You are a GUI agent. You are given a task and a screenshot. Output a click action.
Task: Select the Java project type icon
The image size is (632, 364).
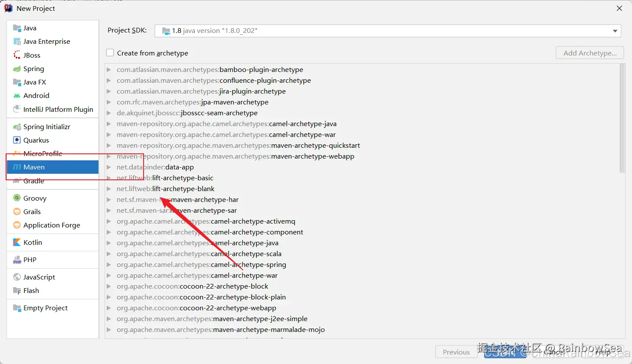point(17,28)
